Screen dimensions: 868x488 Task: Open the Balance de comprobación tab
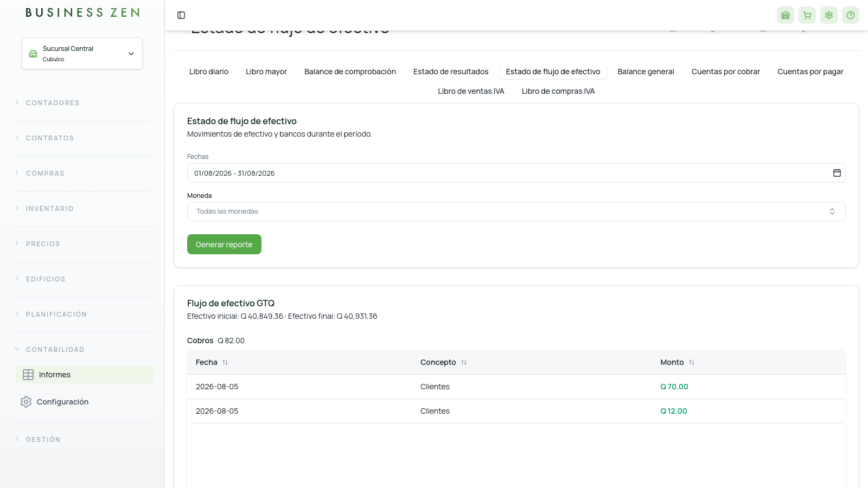350,72
